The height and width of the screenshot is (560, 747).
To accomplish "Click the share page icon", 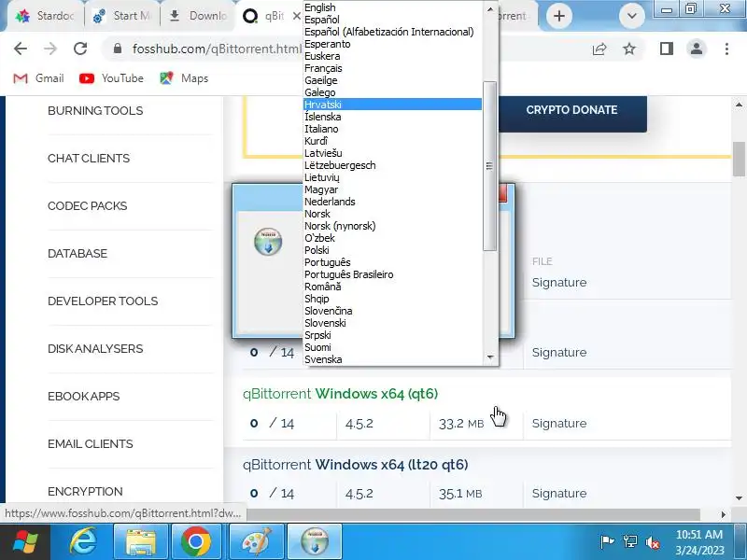I will tap(599, 49).
